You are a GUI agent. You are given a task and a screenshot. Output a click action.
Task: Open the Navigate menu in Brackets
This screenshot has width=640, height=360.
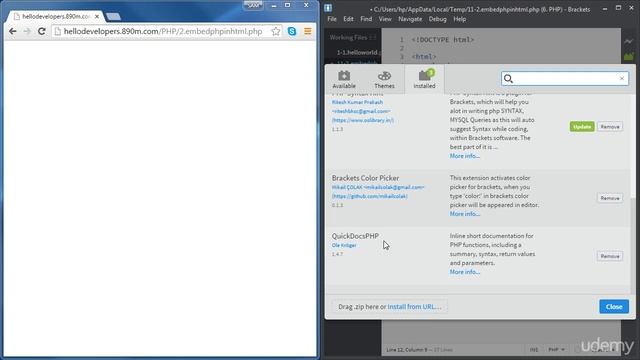[x=410, y=19]
